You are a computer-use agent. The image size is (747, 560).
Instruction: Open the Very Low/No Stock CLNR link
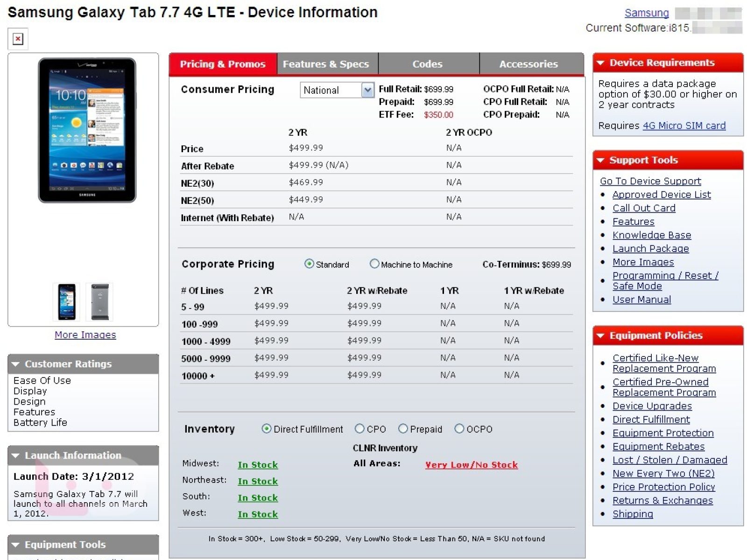point(471,465)
